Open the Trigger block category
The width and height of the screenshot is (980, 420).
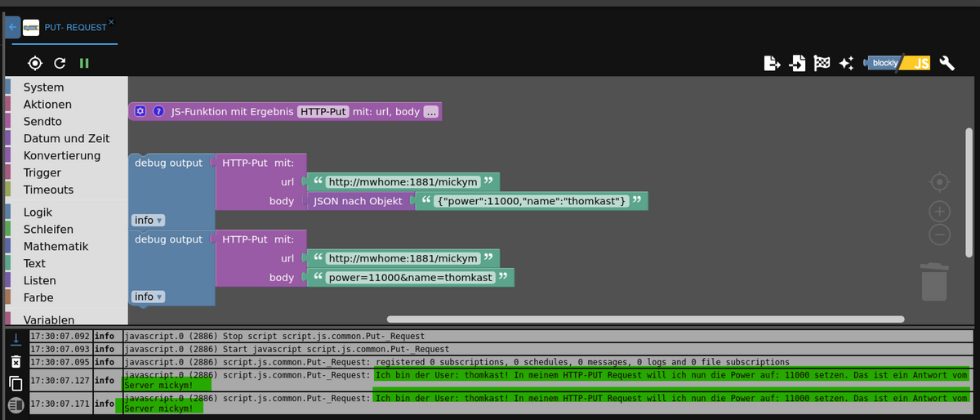tap(42, 172)
